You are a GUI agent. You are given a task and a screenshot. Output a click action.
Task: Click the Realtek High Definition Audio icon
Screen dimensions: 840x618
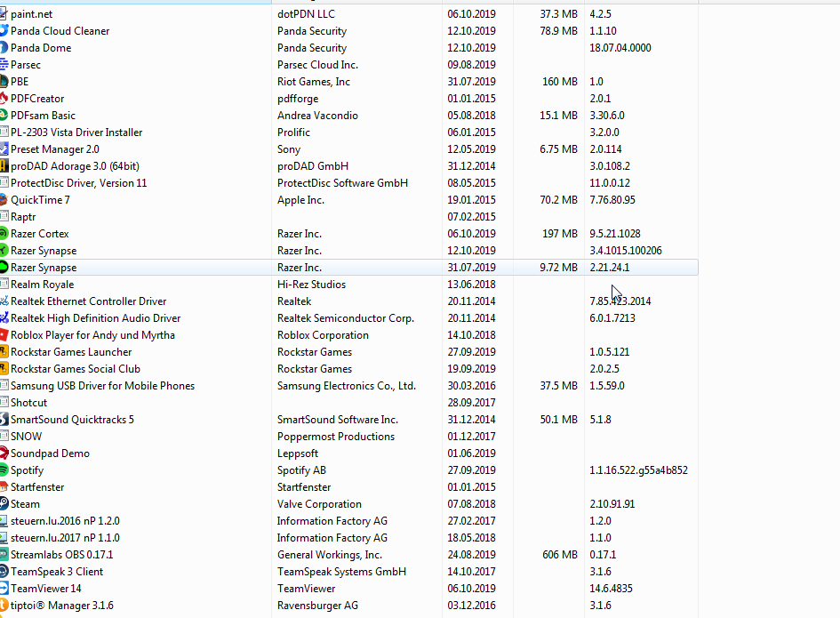tap(4, 317)
